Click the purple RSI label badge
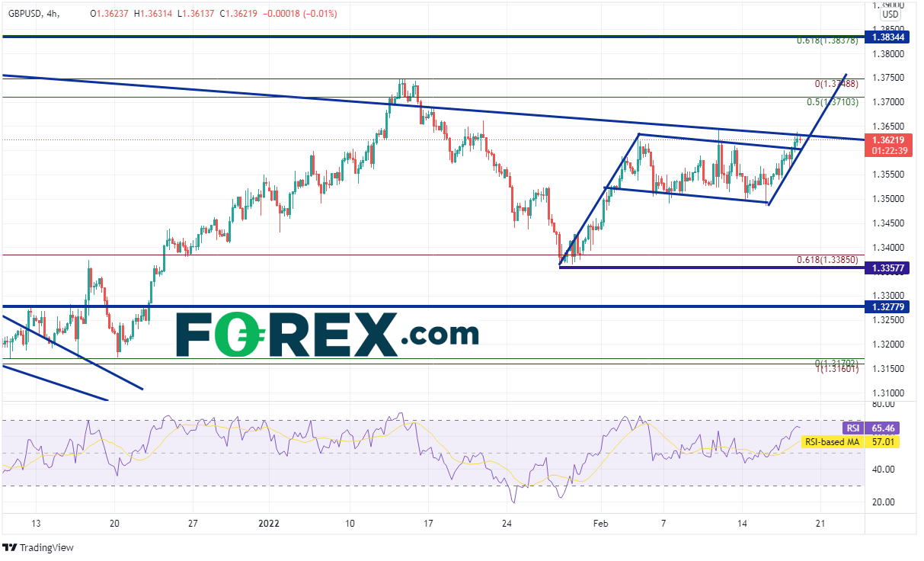The width and height of the screenshot is (924, 561). pos(852,428)
